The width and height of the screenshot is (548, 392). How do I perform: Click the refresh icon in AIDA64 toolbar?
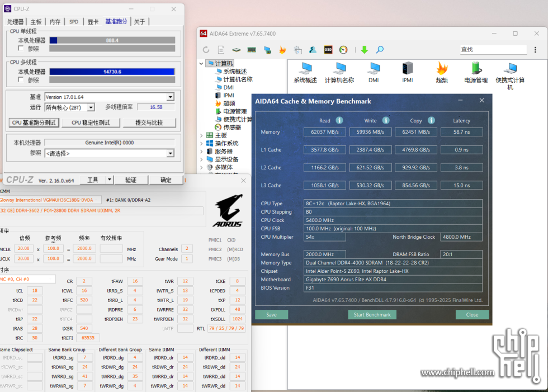[206, 50]
